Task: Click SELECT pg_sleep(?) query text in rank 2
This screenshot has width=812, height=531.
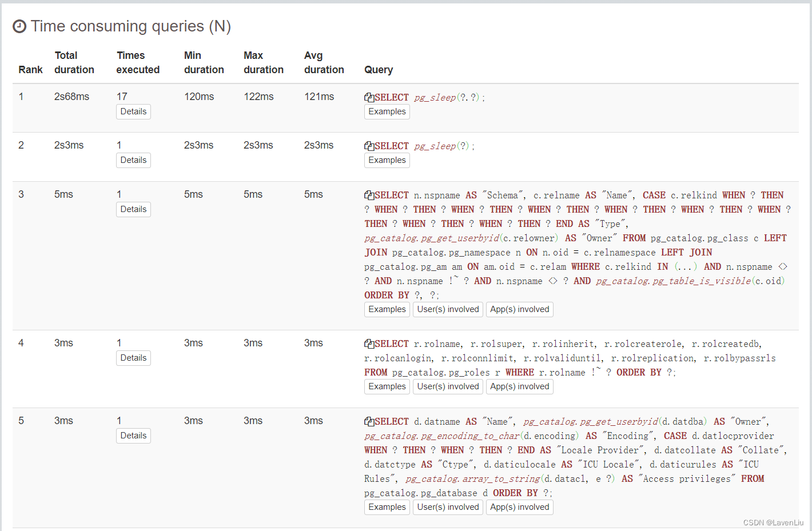Action: coord(424,146)
